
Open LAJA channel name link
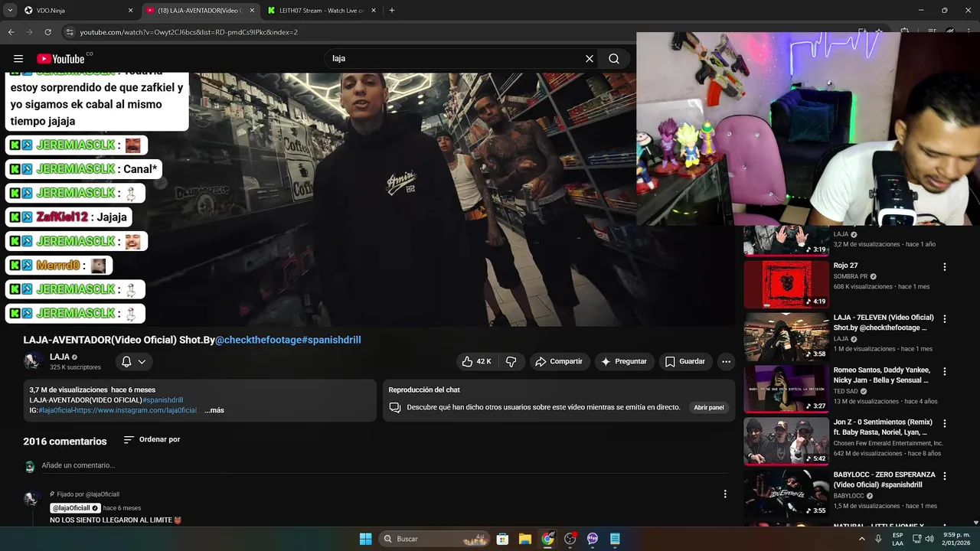coord(60,357)
